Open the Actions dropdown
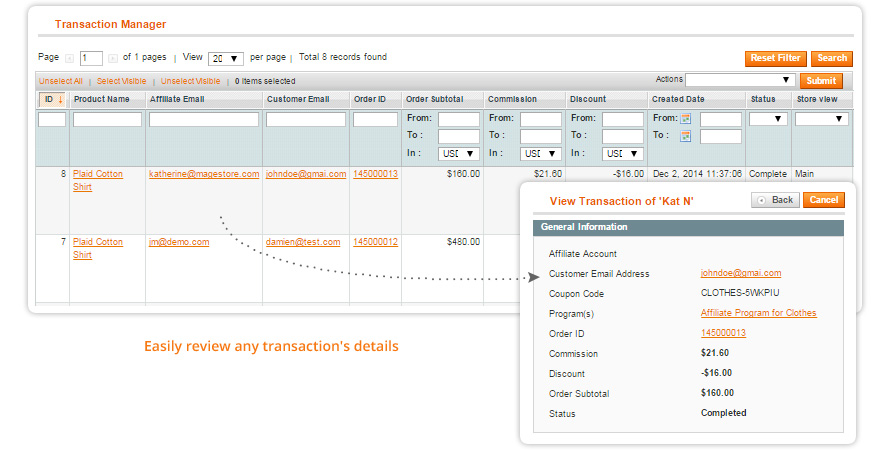The width and height of the screenshot is (890, 450). point(740,80)
